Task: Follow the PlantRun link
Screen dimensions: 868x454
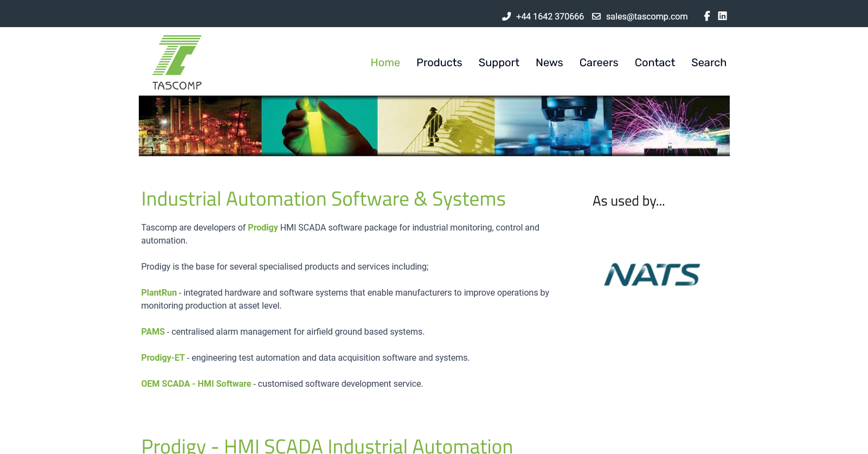Action: (159, 292)
